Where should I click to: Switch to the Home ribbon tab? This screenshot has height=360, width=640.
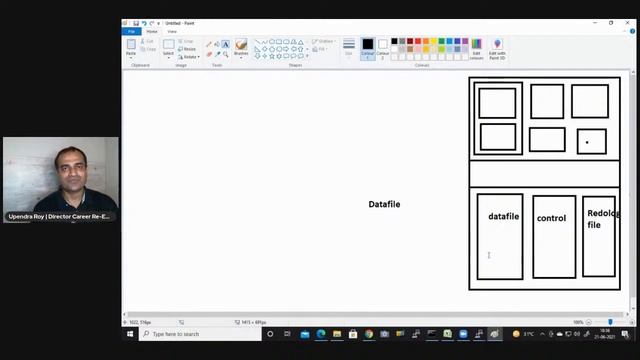[152, 31]
